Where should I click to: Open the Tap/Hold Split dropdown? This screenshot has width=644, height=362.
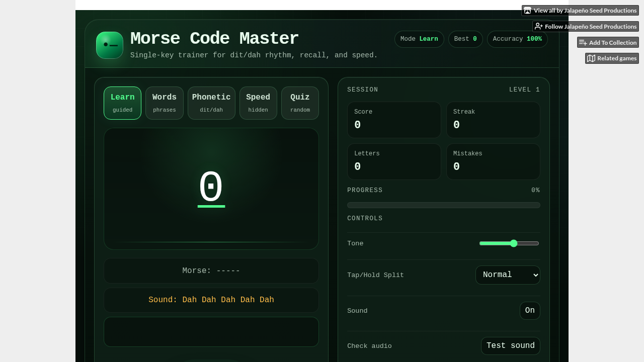(x=508, y=275)
